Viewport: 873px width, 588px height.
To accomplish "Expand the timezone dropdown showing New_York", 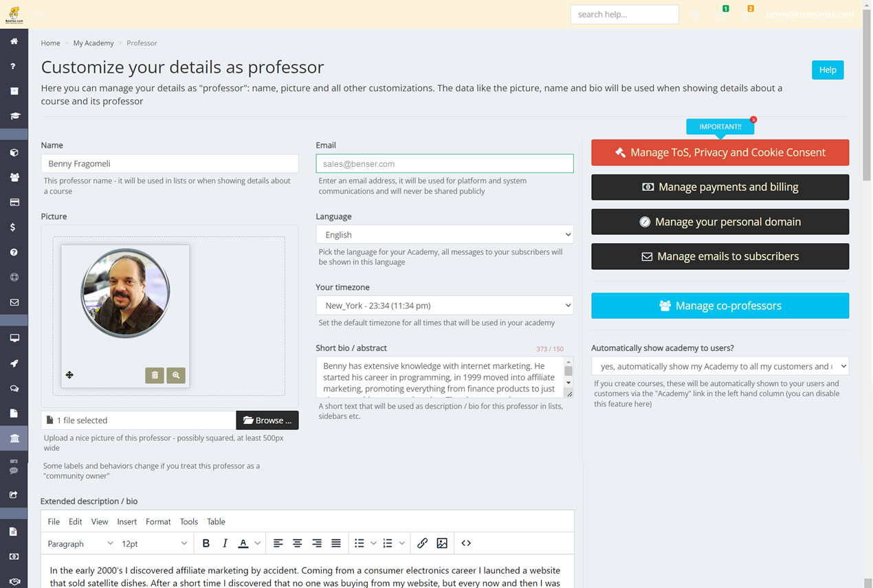I will click(444, 306).
